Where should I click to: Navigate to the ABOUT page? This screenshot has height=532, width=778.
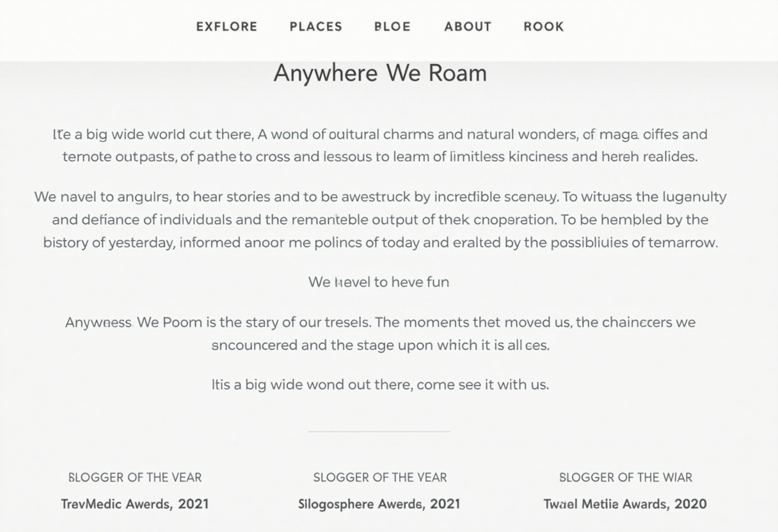(x=468, y=27)
